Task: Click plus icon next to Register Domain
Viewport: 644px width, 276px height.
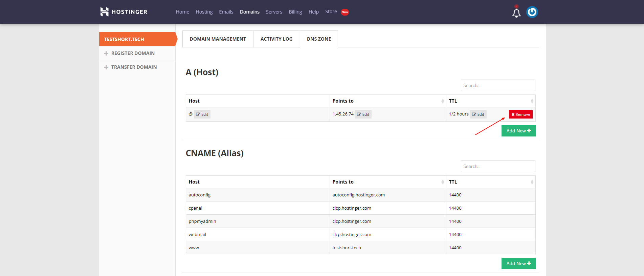Action: click(106, 54)
